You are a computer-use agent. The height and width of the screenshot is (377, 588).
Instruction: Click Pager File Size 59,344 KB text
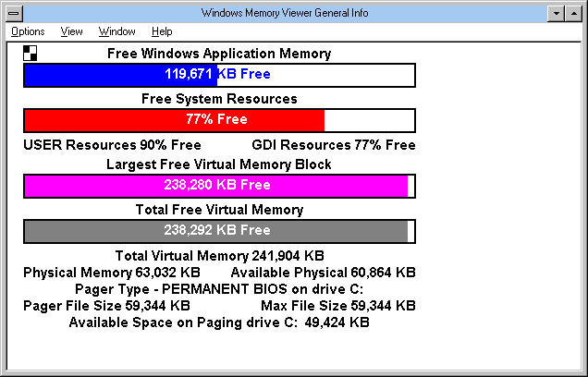106,306
